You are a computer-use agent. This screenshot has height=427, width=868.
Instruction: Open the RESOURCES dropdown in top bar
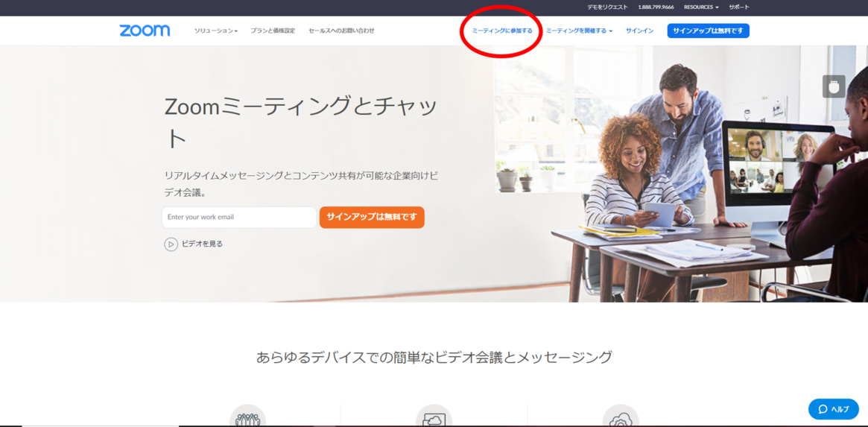click(x=700, y=7)
